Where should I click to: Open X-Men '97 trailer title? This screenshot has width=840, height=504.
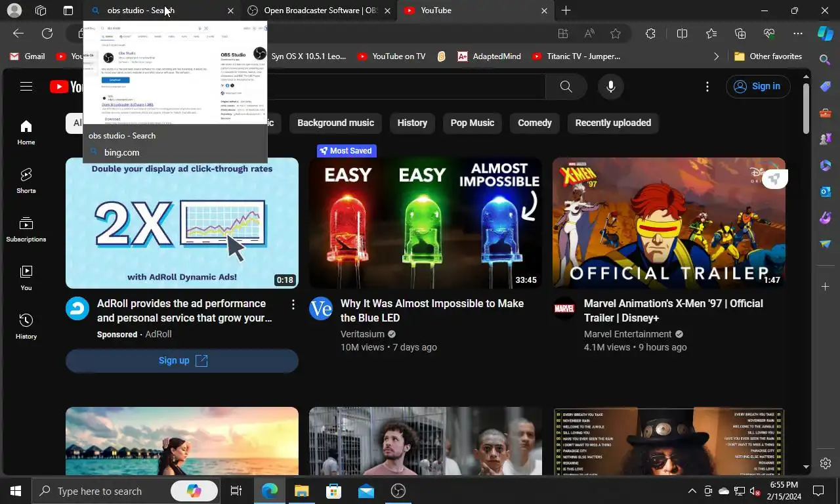(x=675, y=310)
